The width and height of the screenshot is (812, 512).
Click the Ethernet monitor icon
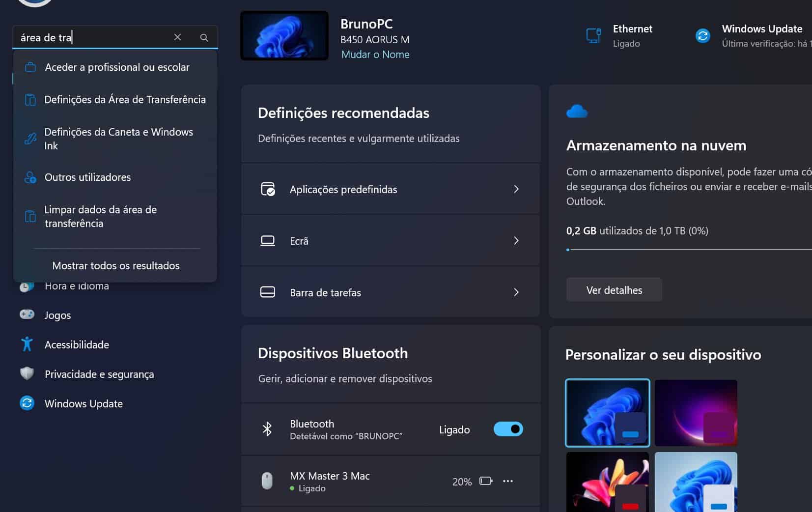[x=594, y=36]
